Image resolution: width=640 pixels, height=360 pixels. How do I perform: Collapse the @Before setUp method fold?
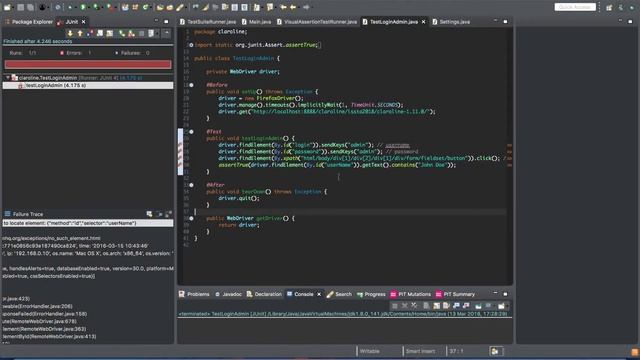click(x=191, y=85)
